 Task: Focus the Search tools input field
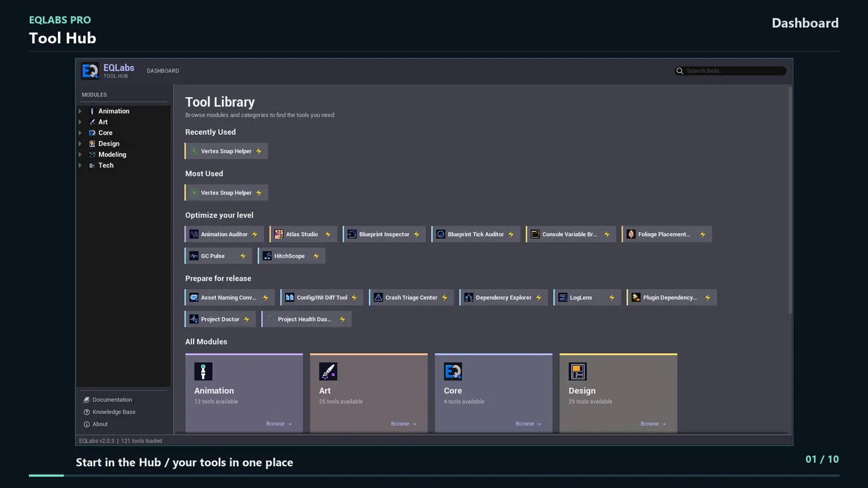pos(731,71)
